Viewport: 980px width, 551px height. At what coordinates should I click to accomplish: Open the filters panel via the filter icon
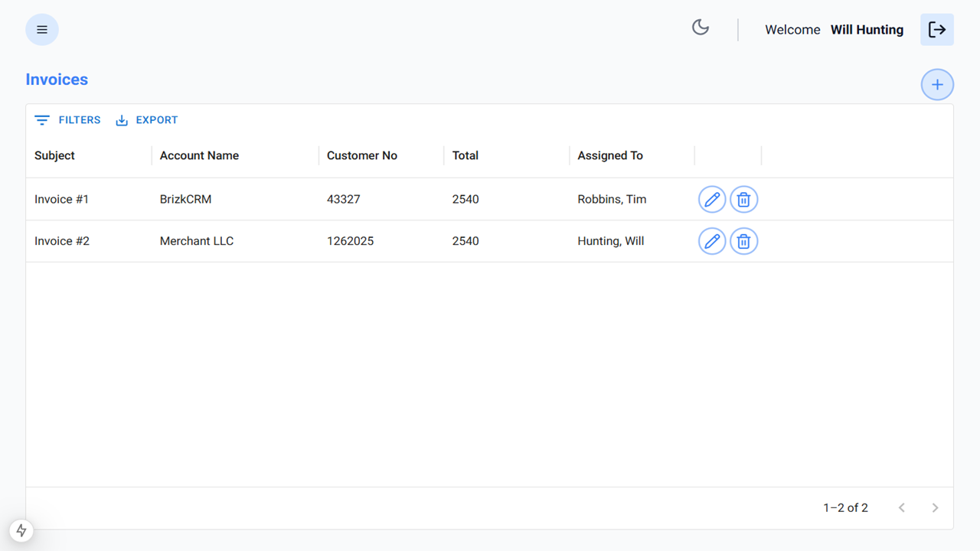[x=42, y=119]
